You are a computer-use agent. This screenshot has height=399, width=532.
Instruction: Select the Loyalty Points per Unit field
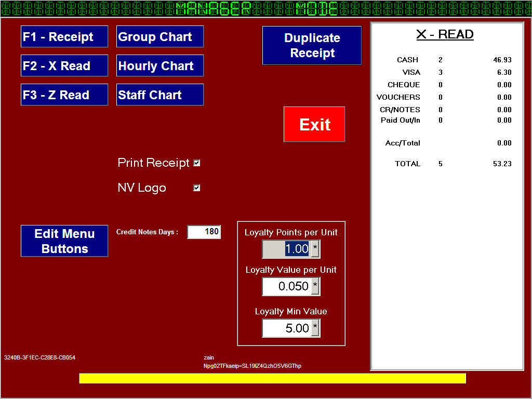coord(287,249)
